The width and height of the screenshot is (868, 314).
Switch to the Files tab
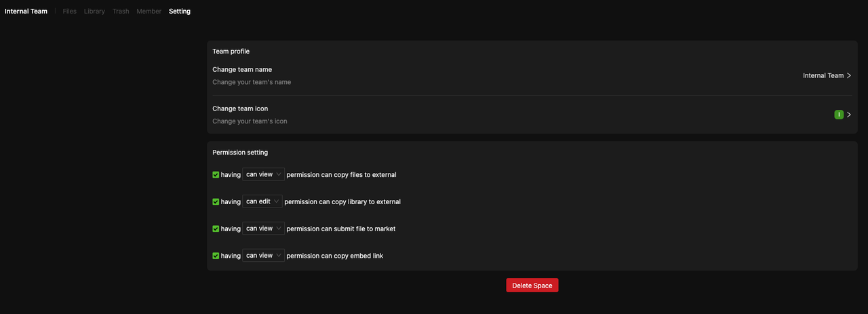coord(69,12)
